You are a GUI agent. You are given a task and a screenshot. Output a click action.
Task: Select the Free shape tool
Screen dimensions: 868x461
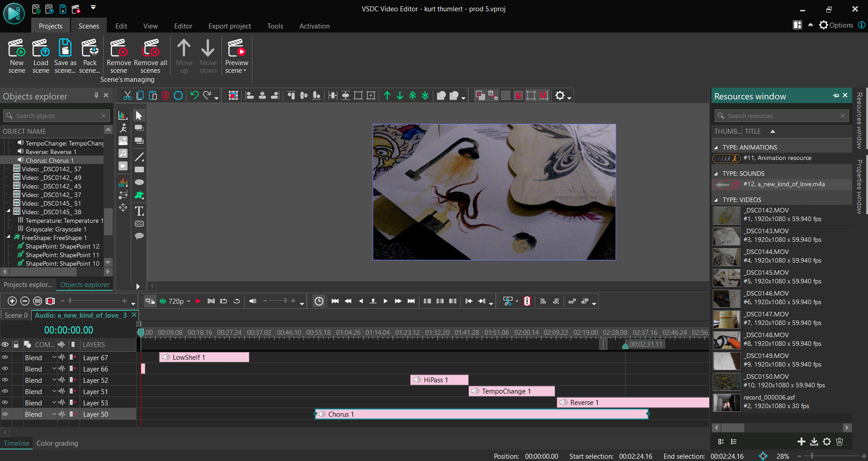pos(139,195)
